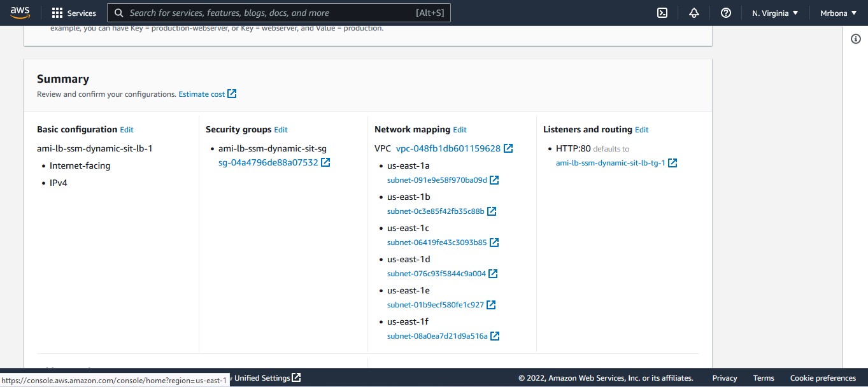Open VPC vpc-048fb1db601159628 via its external link icon
The image size is (868, 387).
pos(508,148)
